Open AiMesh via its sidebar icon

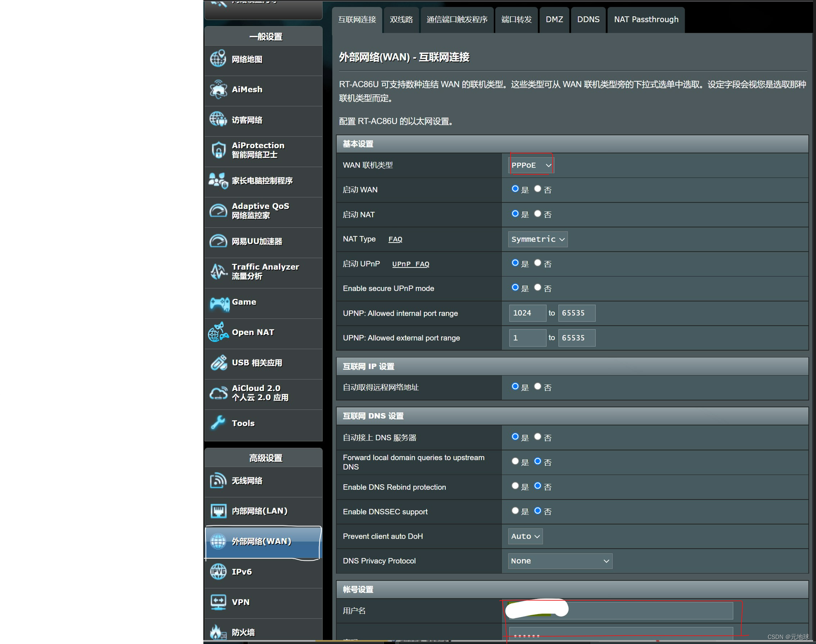click(x=218, y=89)
